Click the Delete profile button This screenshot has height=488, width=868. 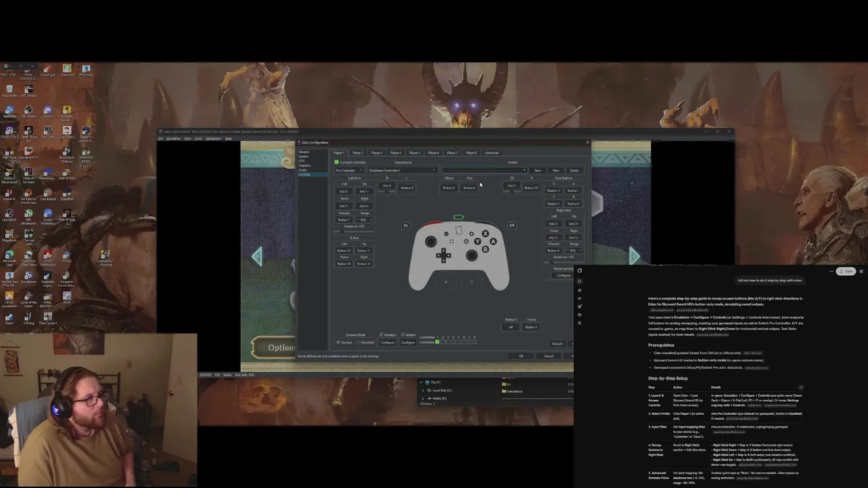point(574,170)
